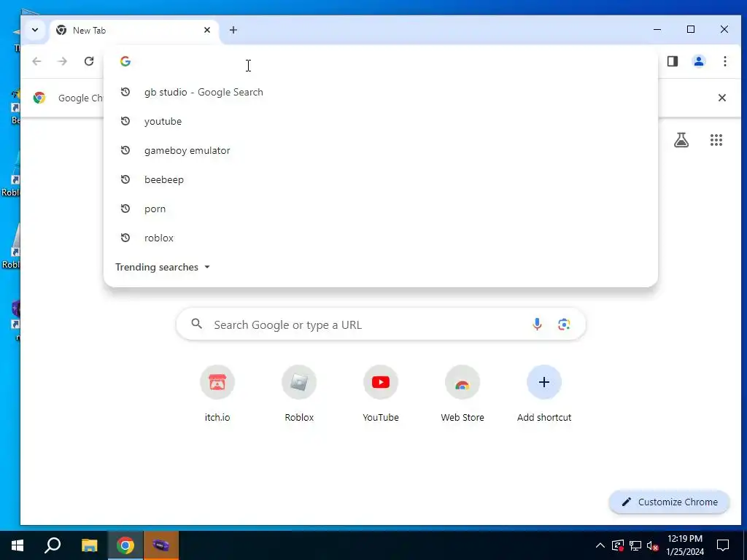
Task: Show hidden system tray icons
Action: tap(600, 545)
